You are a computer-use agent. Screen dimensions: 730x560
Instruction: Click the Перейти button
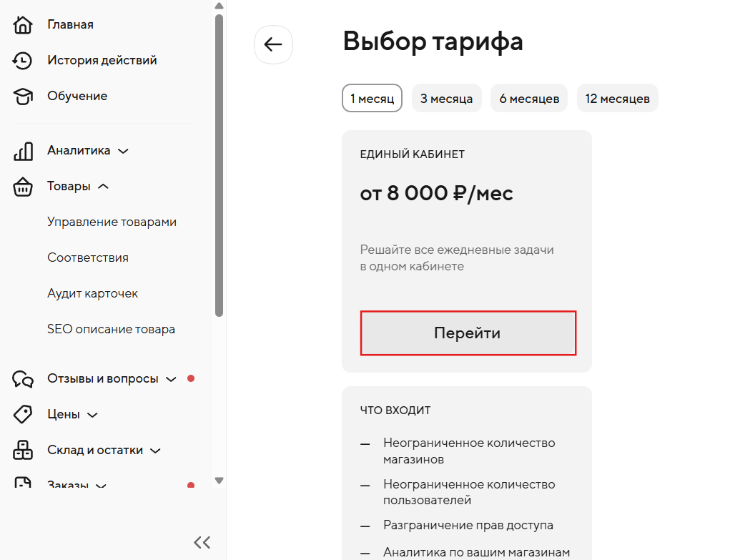(468, 333)
